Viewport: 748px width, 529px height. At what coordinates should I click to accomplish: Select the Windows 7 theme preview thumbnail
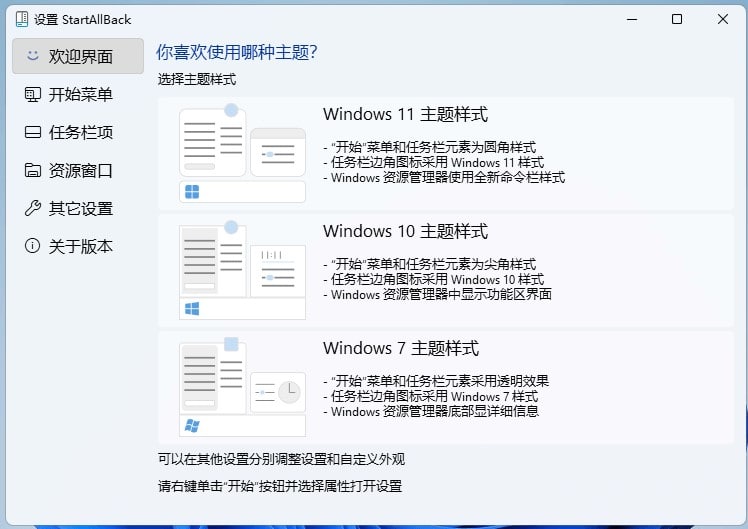tap(242, 387)
